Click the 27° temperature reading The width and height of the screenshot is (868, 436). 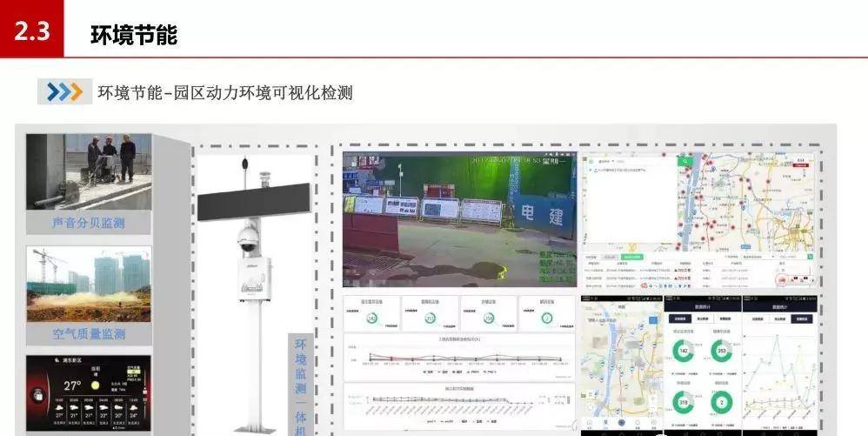point(71,385)
